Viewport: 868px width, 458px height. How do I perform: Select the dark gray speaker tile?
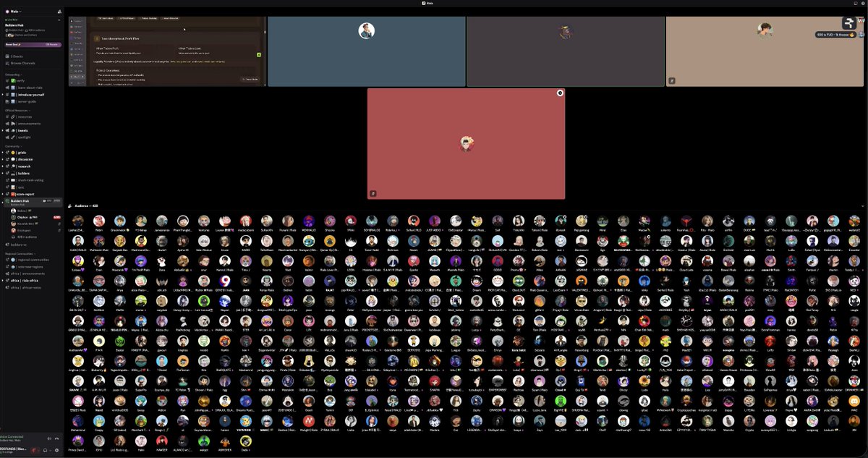coord(566,51)
